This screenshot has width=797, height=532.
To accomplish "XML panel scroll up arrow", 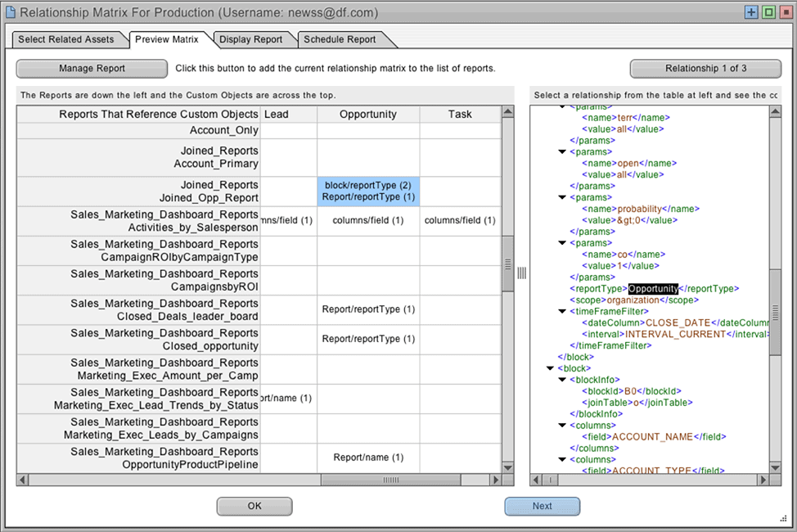I will [775, 112].
